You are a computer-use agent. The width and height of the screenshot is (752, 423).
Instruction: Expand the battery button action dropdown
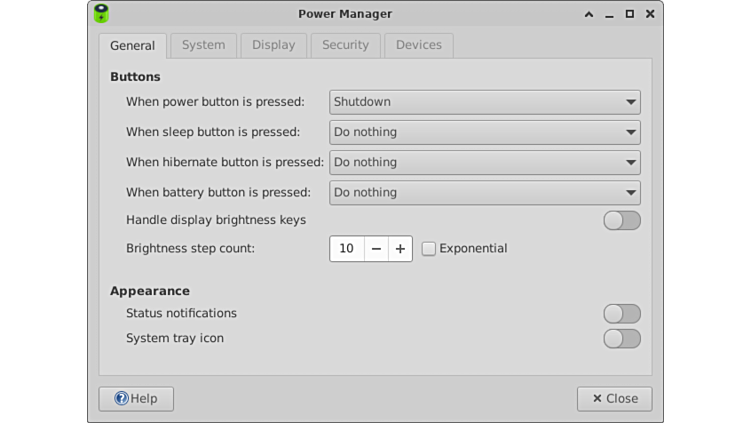484,192
